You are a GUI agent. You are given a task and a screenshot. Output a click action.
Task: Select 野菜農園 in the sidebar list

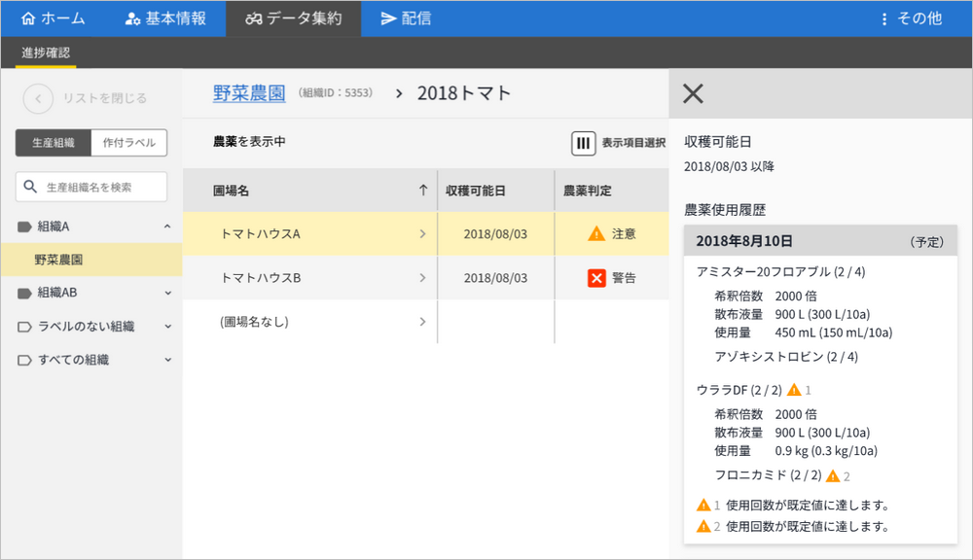59,260
